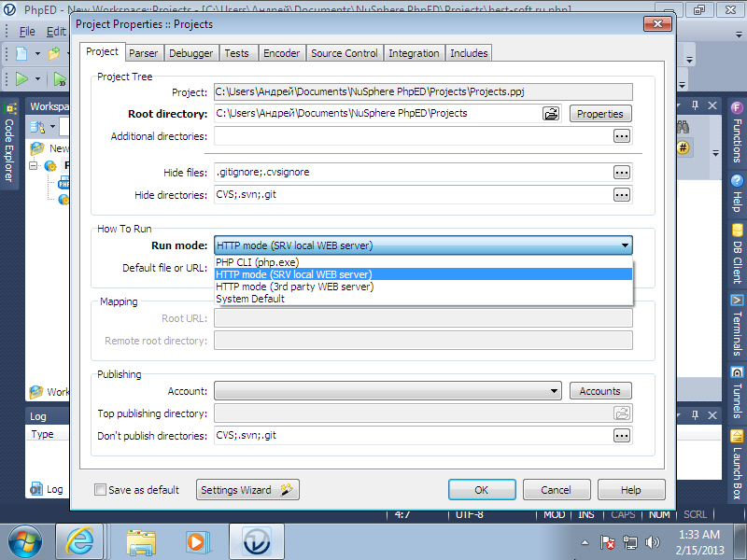The image size is (747, 560).
Task: Open the DB Client side panel
Action: [737, 255]
